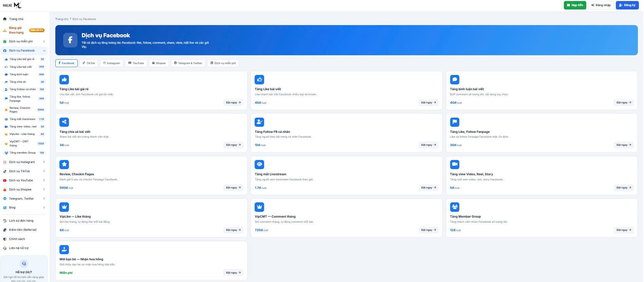Click the flag icon on Tăng Like, Follow Fanpage card
The width and height of the screenshot is (644, 282).
click(455, 122)
